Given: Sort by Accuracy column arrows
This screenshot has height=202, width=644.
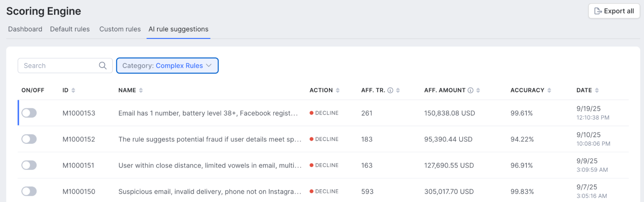Looking at the screenshot, I should point(549,90).
